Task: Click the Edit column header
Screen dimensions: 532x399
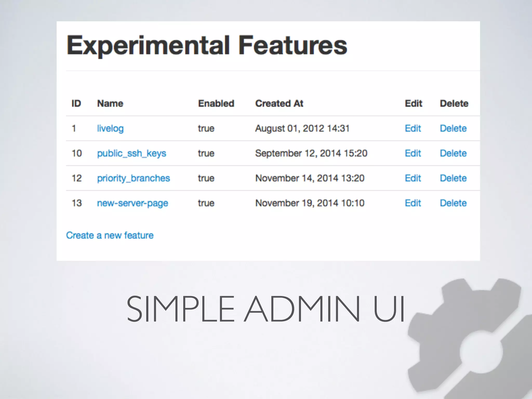Action: click(x=414, y=103)
